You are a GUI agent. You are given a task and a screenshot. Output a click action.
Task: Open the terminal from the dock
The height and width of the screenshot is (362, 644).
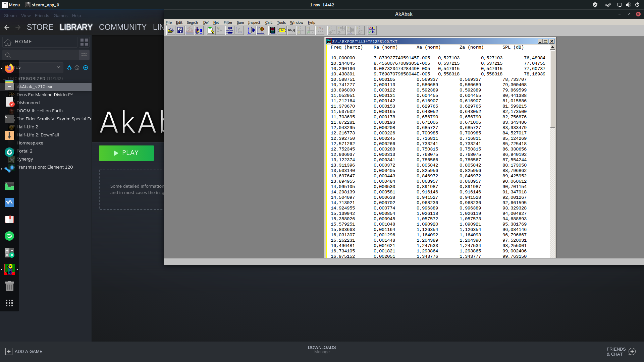[x=9, y=118]
